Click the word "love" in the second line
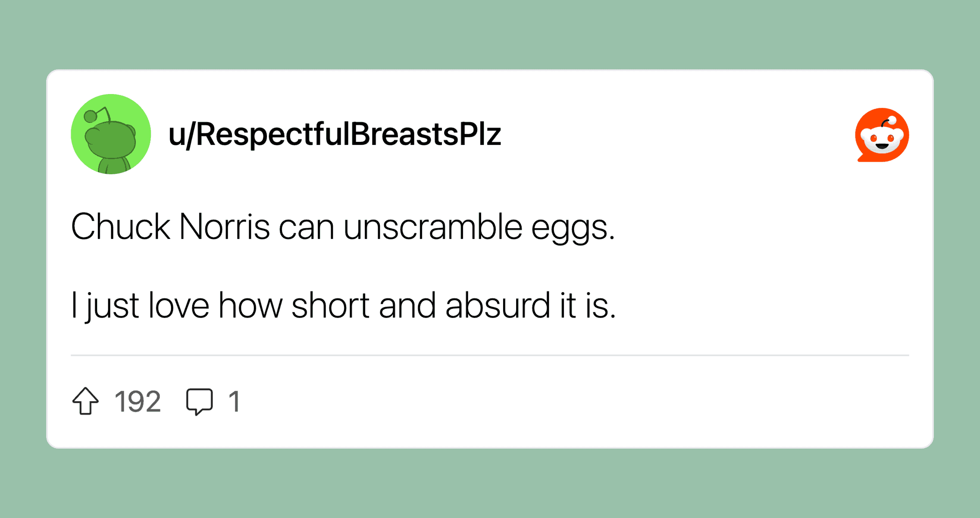 pyautogui.click(x=178, y=305)
